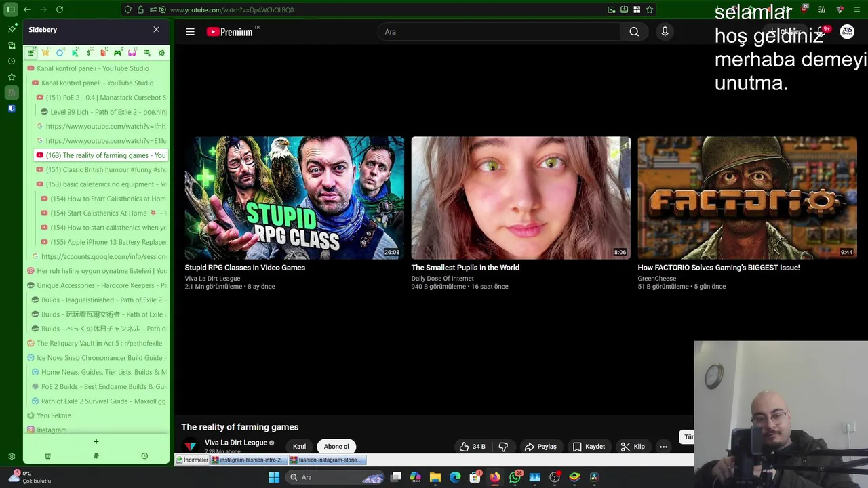
Task: Open more actions three-dot menu under video
Action: tap(664, 447)
